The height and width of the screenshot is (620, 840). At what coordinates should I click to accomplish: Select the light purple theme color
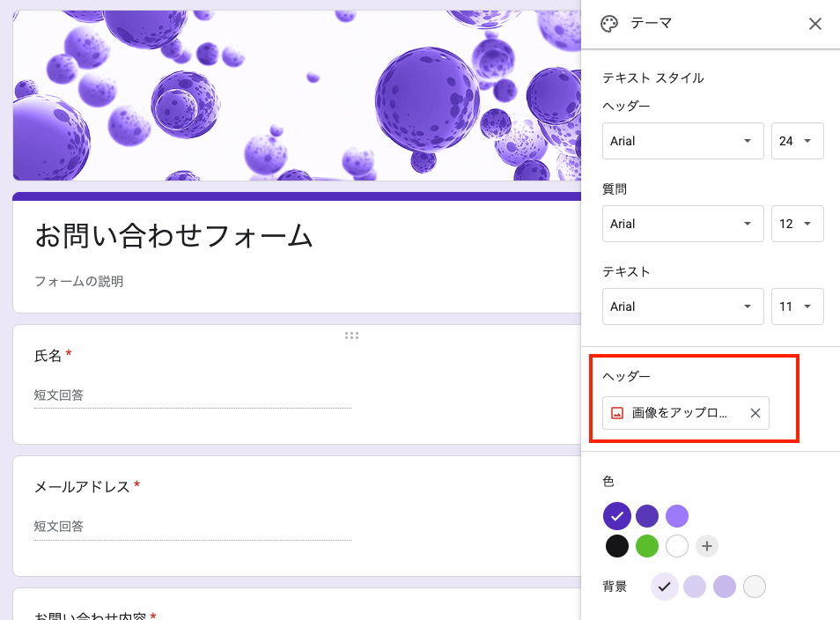pos(677,516)
